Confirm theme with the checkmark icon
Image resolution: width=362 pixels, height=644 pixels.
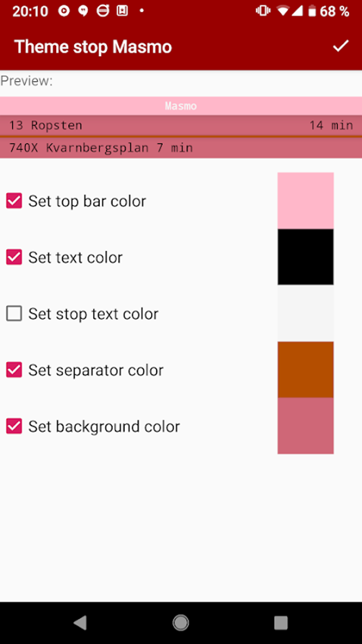(340, 46)
